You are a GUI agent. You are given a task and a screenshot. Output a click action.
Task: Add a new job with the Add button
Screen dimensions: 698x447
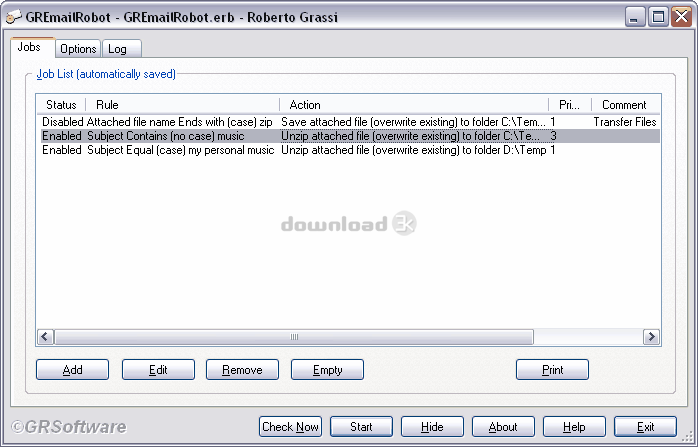pyautogui.click(x=73, y=370)
